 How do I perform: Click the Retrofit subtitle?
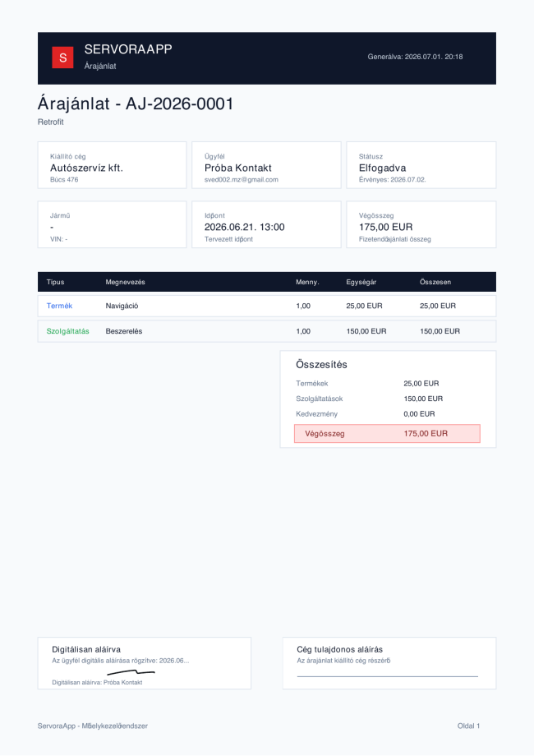pyautogui.click(x=51, y=122)
